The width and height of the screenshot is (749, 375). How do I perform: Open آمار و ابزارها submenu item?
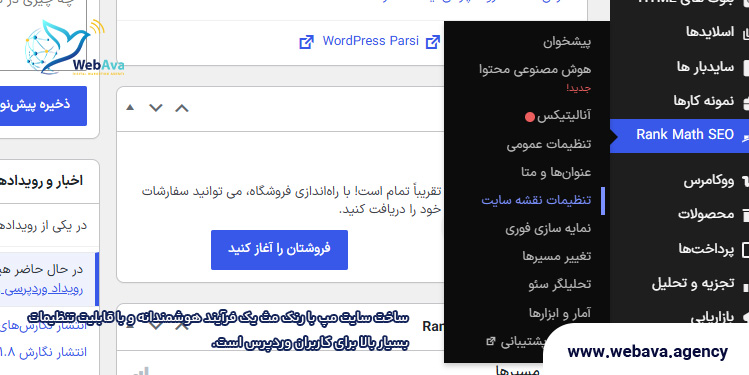tap(560, 313)
